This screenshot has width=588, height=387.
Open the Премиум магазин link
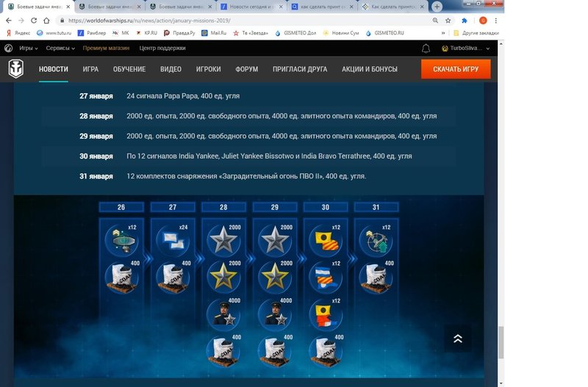(106, 48)
